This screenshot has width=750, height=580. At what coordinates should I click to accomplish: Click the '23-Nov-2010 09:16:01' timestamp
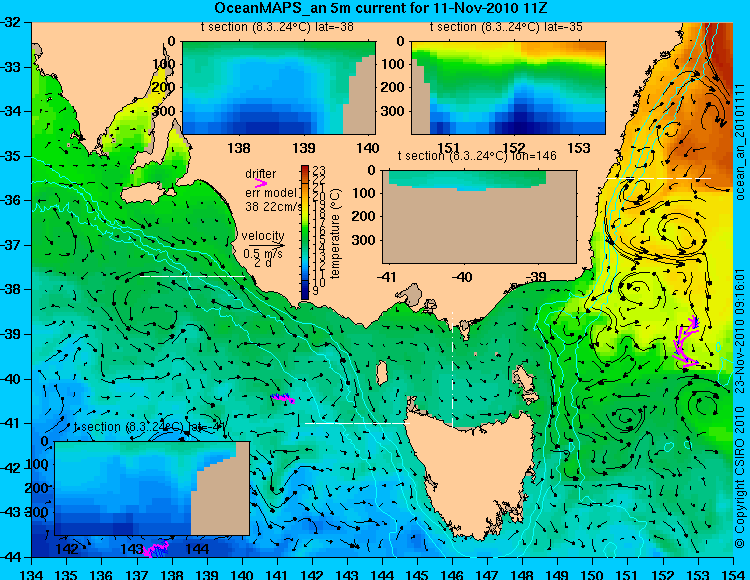pyautogui.click(x=739, y=331)
